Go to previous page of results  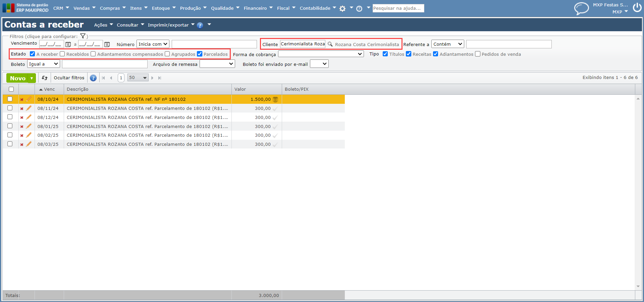click(111, 78)
